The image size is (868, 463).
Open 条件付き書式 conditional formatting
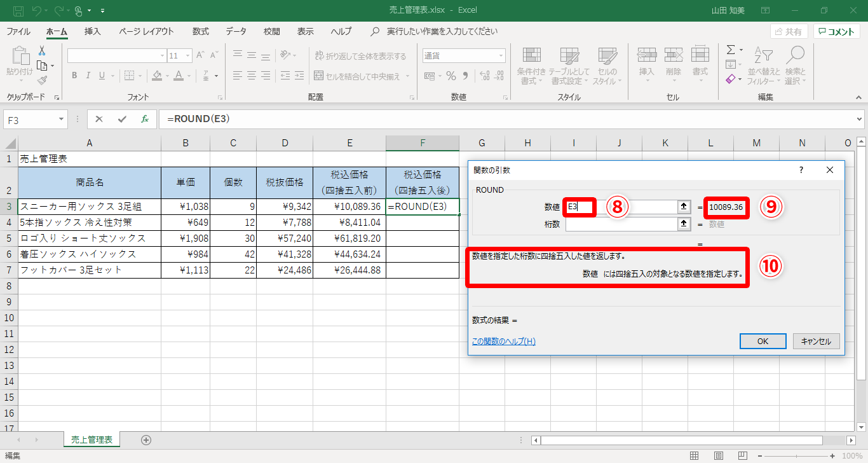532,66
